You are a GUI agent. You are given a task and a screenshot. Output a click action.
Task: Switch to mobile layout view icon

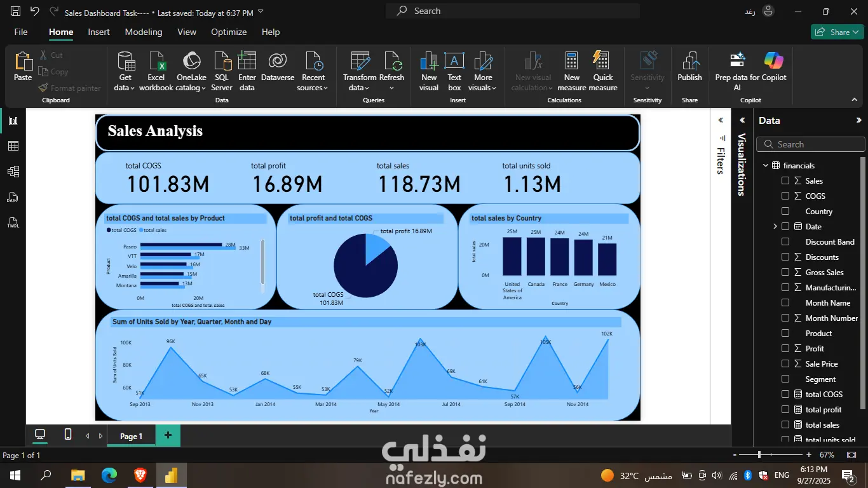[x=68, y=435]
